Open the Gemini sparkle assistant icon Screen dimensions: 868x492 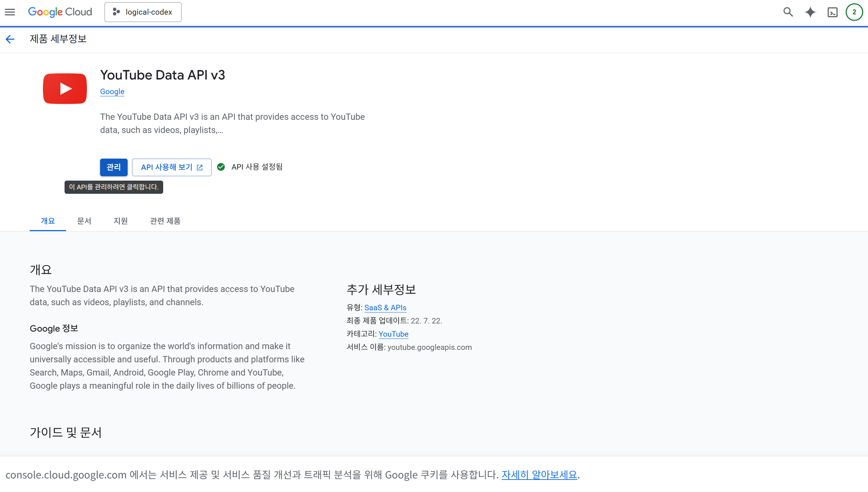point(810,12)
